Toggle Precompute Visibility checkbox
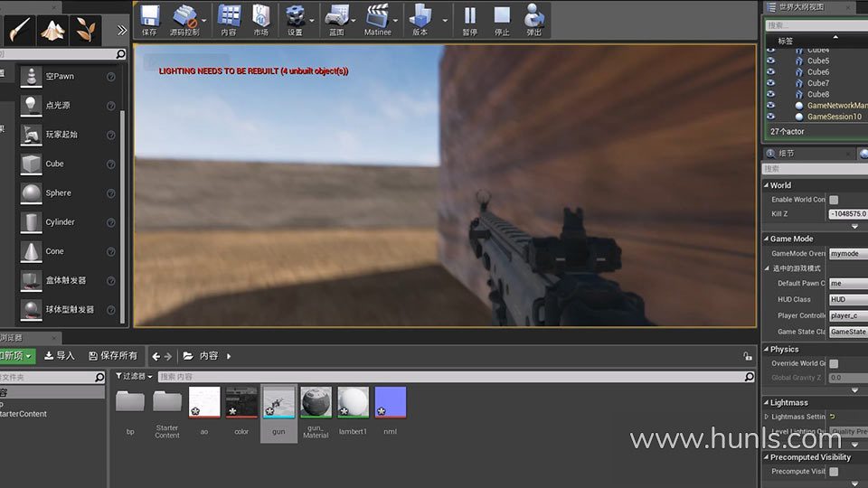Screen dimensions: 868x488 834,472
